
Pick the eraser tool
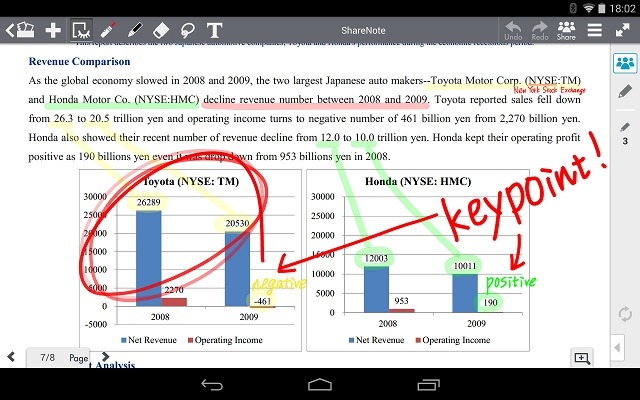point(161,30)
